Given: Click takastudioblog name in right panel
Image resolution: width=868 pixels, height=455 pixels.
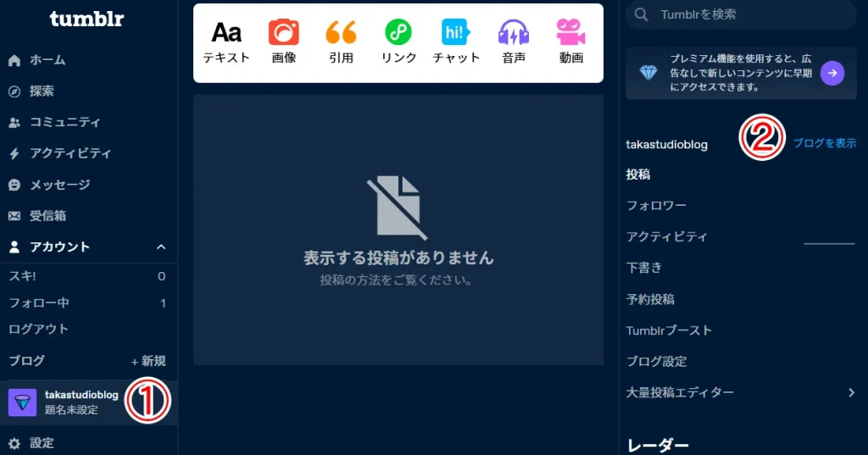Looking at the screenshot, I should tap(666, 145).
